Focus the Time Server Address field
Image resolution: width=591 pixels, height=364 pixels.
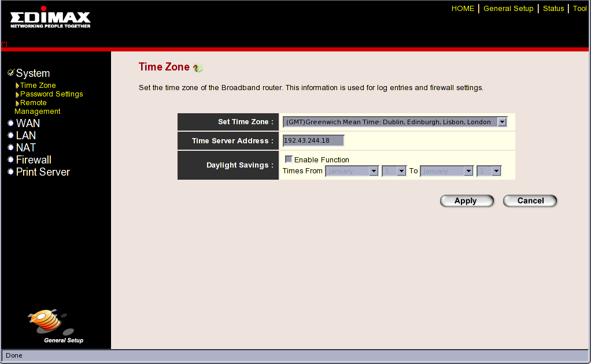(x=313, y=140)
